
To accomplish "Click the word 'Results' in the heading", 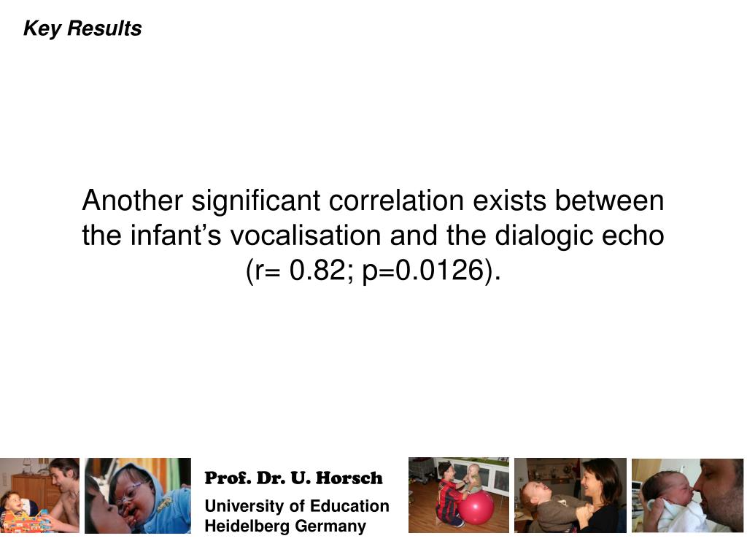I will [104, 28].
